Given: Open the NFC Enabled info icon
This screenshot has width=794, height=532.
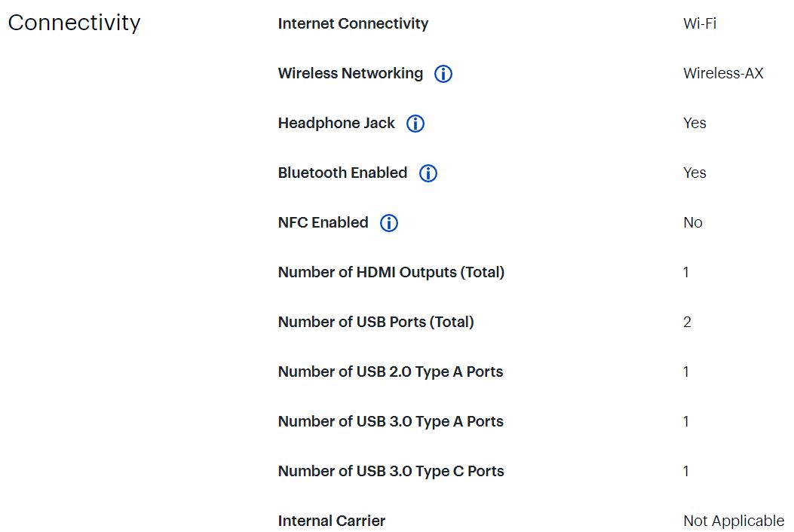Looking at the screenshot, I should pos(389,223).
